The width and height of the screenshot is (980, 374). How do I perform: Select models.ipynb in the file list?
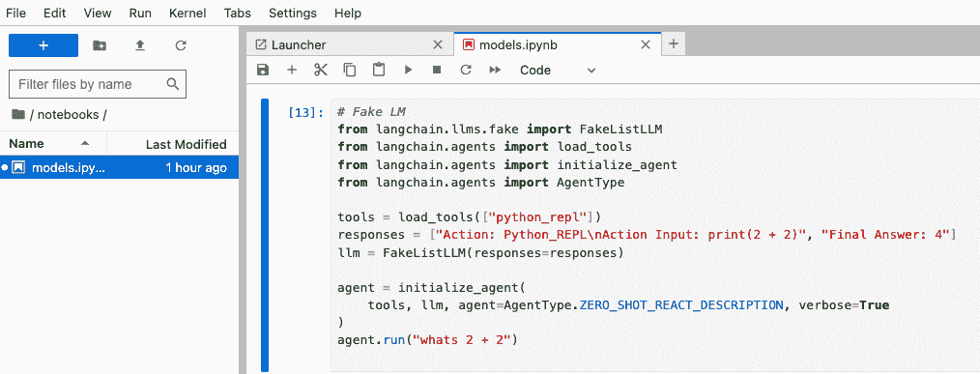tap(120, 167)
